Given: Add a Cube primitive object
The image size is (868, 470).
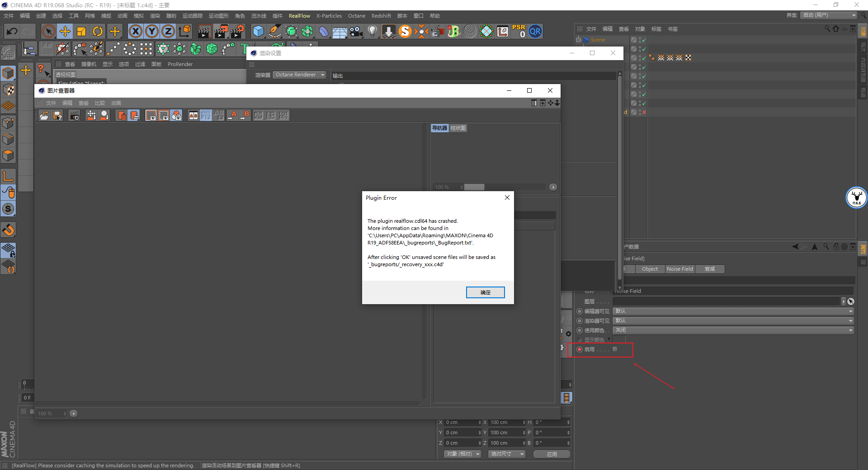Looking at the screenshot, I should pyautogui.click(x=259, y=31).
